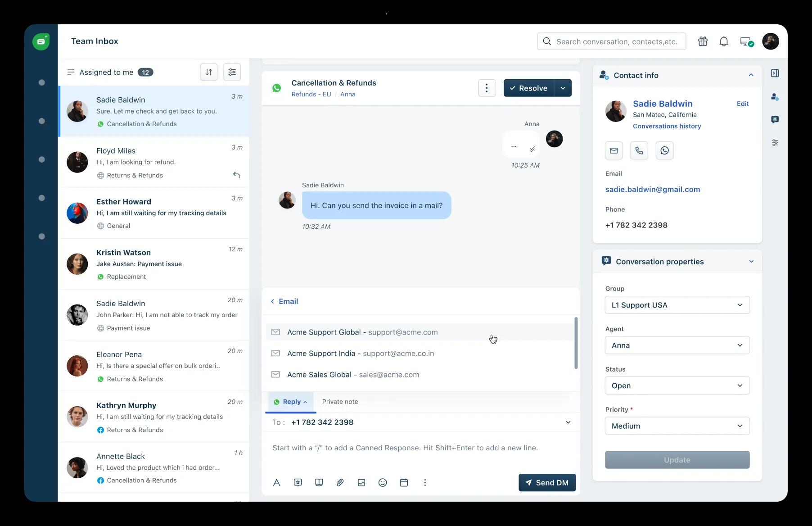Expand the To recipient dropdown chevron
The width and height of the screenshot is (812, 526).
[x=568, y=422]
